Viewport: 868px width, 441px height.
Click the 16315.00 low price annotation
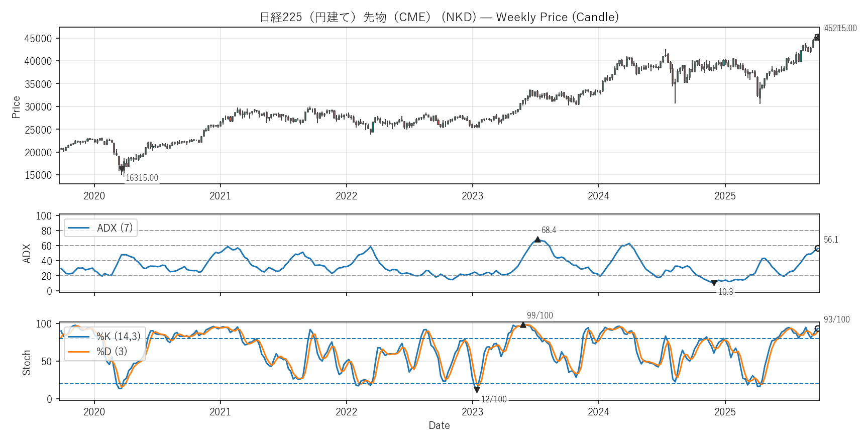click(x=142, y=178)
